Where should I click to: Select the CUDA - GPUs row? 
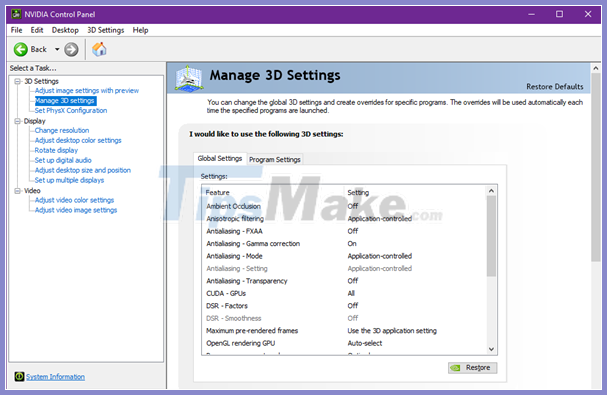coord(344,294)
